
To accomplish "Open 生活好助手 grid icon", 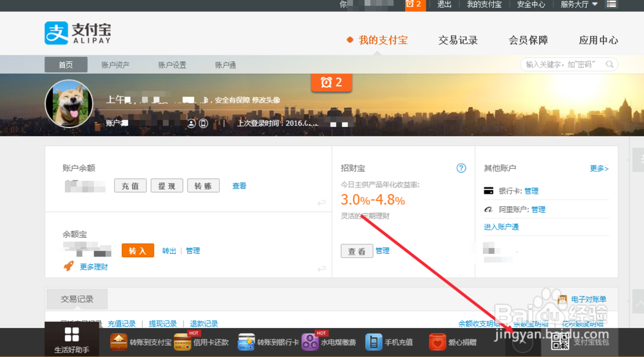I will (72, 334).
